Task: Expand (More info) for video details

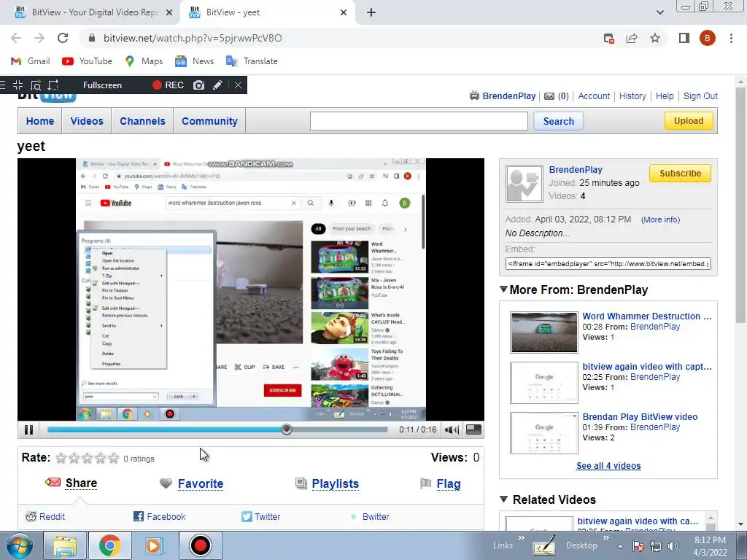Action: pyautogui.click(x=660, y=219)
